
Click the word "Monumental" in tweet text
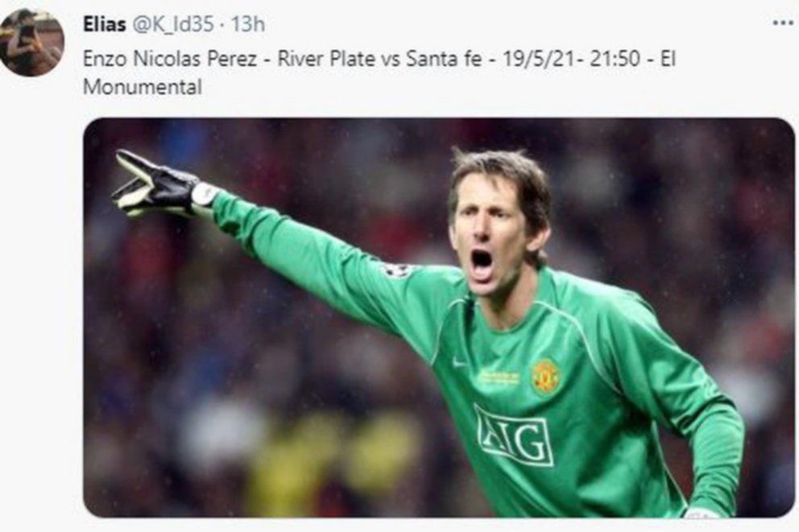[x=143, y=87]
